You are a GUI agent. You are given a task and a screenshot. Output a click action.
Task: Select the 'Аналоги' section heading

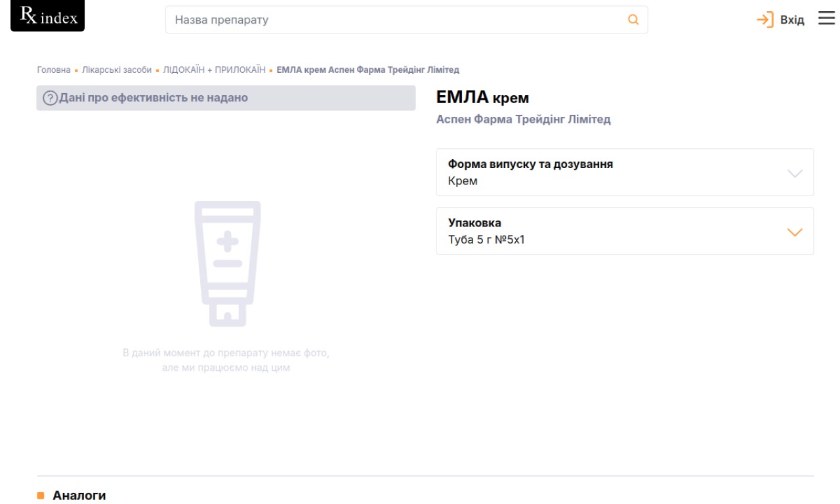coord(79,495)
